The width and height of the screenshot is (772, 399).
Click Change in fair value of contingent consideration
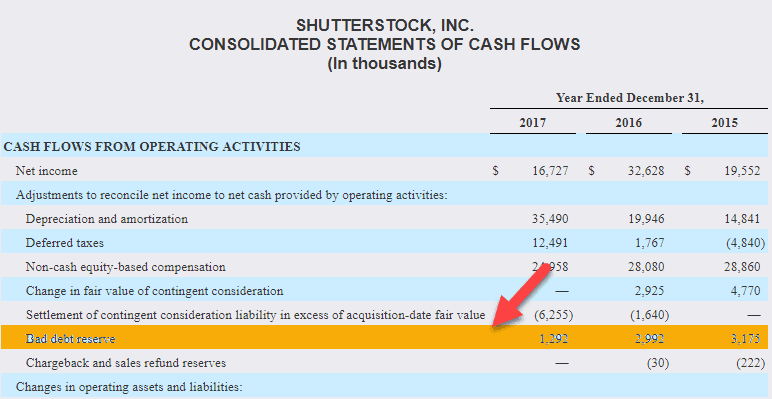click(x=155, y=291)
